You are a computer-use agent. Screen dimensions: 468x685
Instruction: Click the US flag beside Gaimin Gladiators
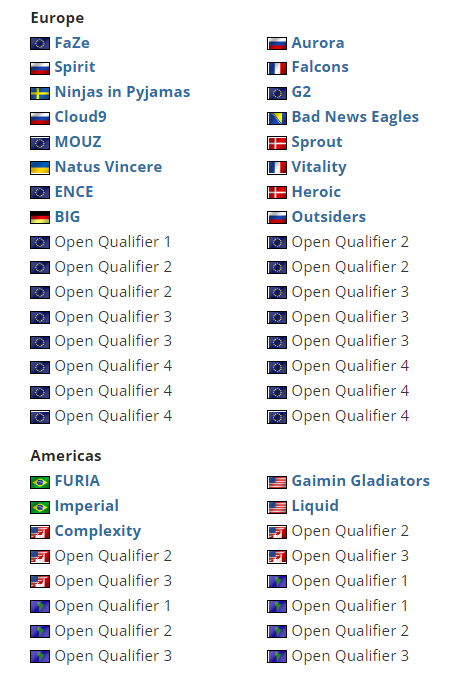click(277, 482)
